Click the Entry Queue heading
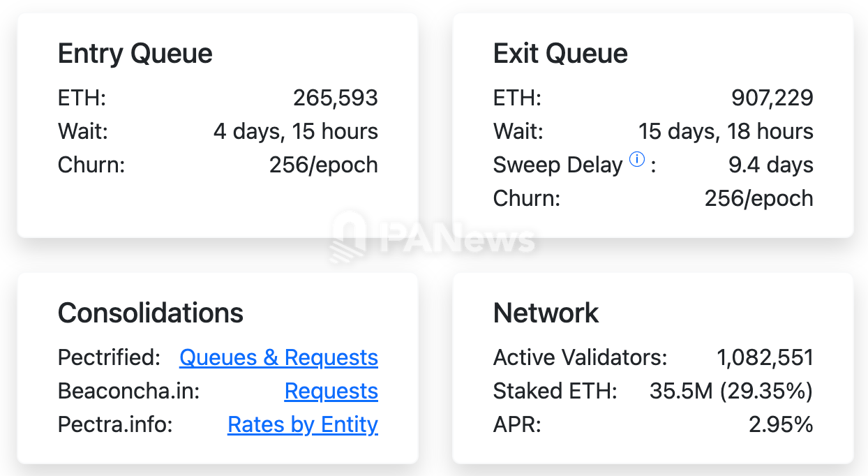Image resolution: width=868 pixels, height=476 pixels. tap(135, 54)
